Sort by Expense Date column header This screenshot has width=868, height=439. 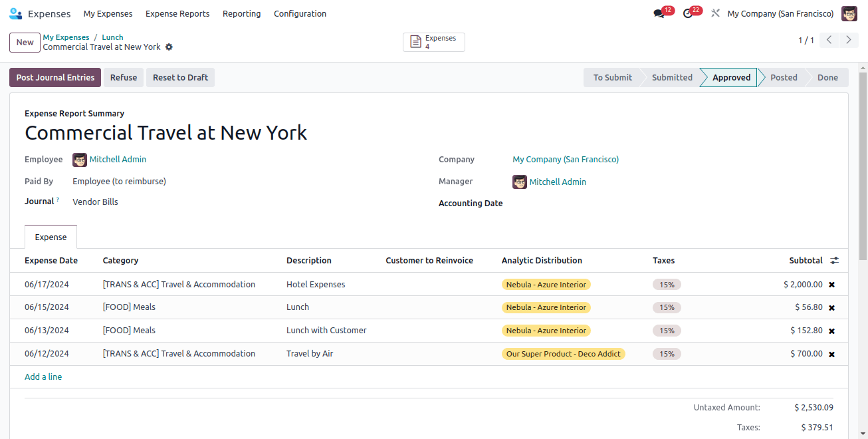(51, 261)
